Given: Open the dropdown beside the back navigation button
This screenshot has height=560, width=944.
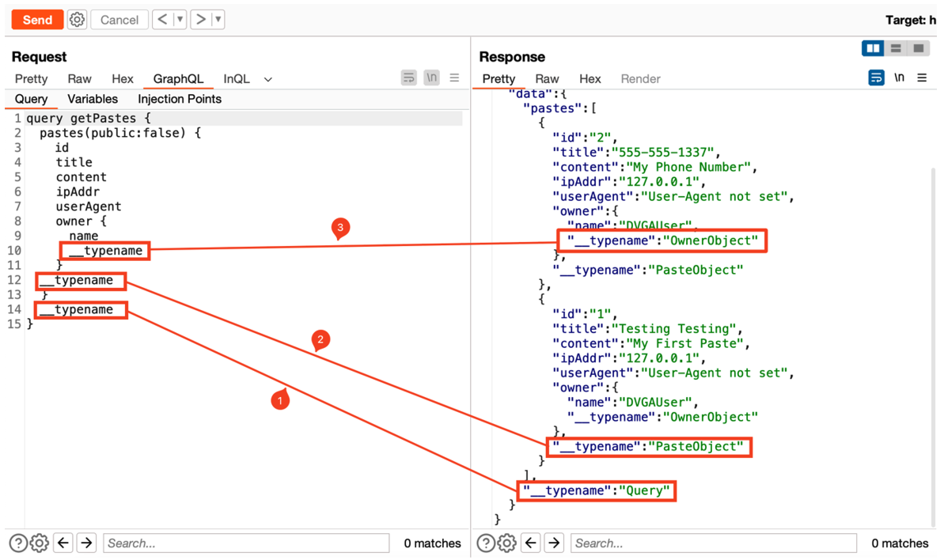Looking at the screenshot, I should point(181,19).
